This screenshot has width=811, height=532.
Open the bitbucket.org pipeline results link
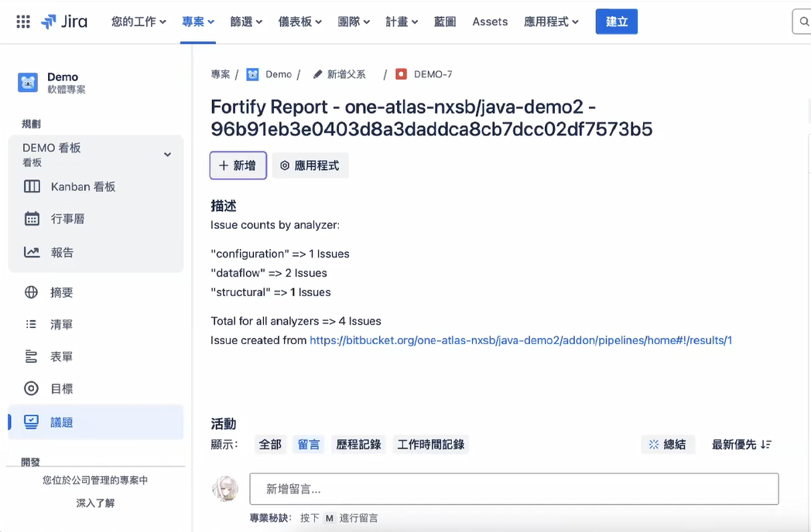tap(521, 340)
